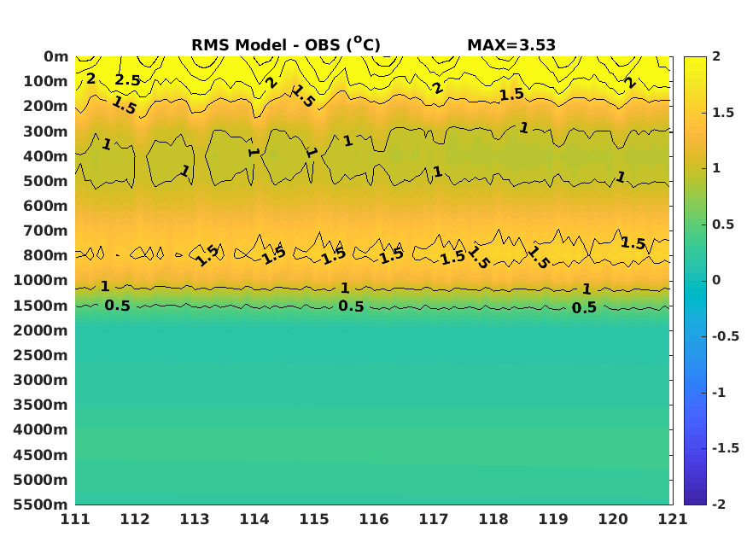Select the '4500m' depth axis label
Screen dimensions: 747x560
pyautogui.click(x=40, y=455)
